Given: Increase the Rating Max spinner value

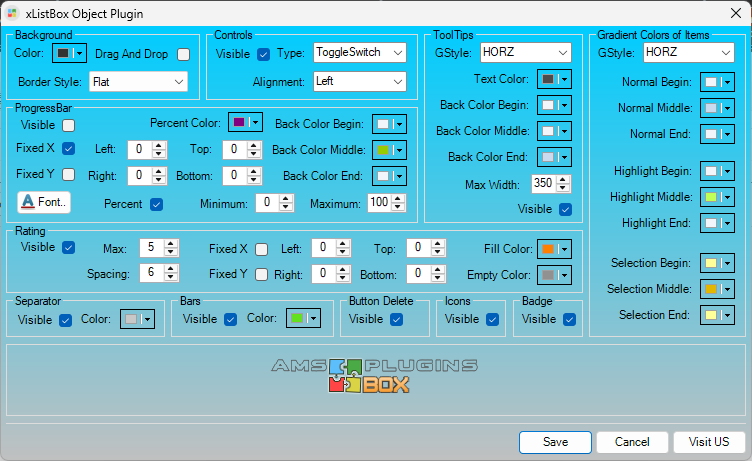Looking at the screenshot, I should 174,243.
